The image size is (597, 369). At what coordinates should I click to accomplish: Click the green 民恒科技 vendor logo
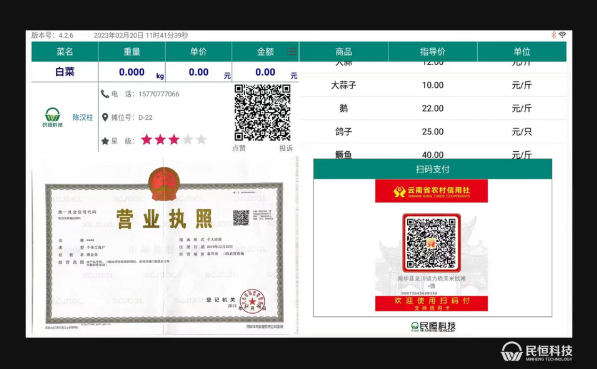52,117
